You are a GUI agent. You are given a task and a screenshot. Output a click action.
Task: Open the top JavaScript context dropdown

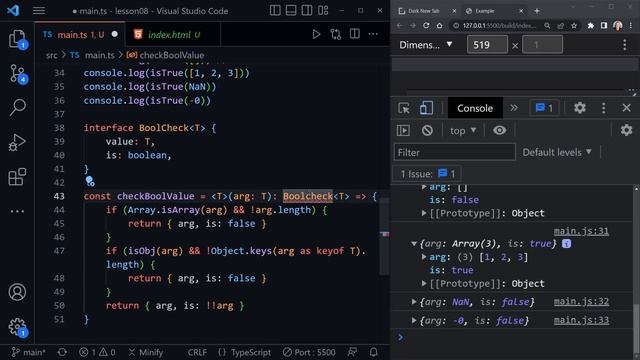click(463, 131)
